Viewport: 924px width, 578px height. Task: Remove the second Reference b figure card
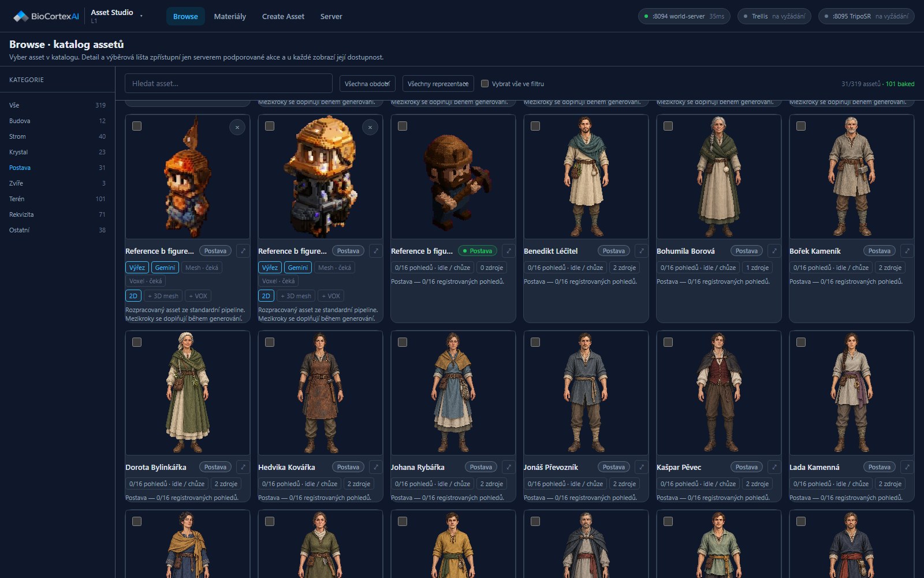(x=370, y=127)
